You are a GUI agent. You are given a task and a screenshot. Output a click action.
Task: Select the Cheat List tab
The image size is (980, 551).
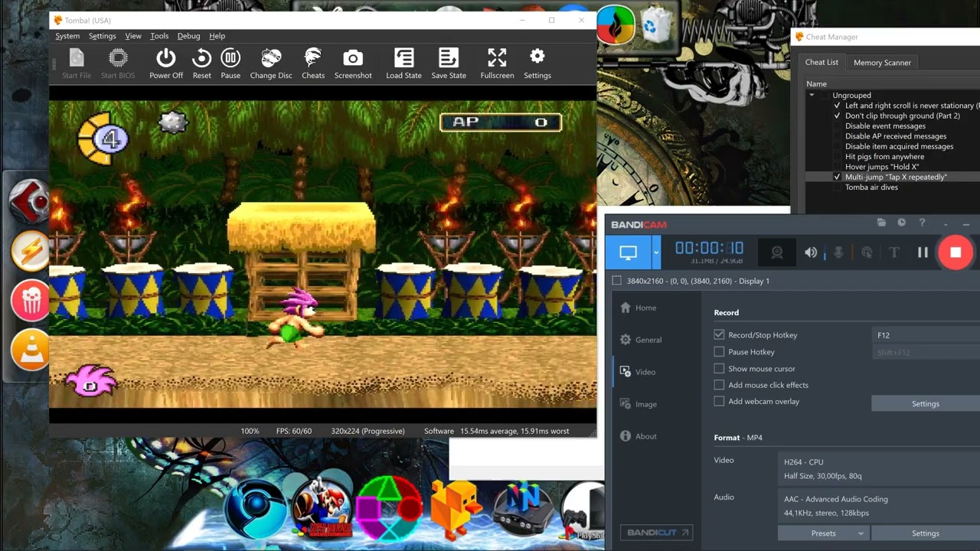tap(822, 63)
